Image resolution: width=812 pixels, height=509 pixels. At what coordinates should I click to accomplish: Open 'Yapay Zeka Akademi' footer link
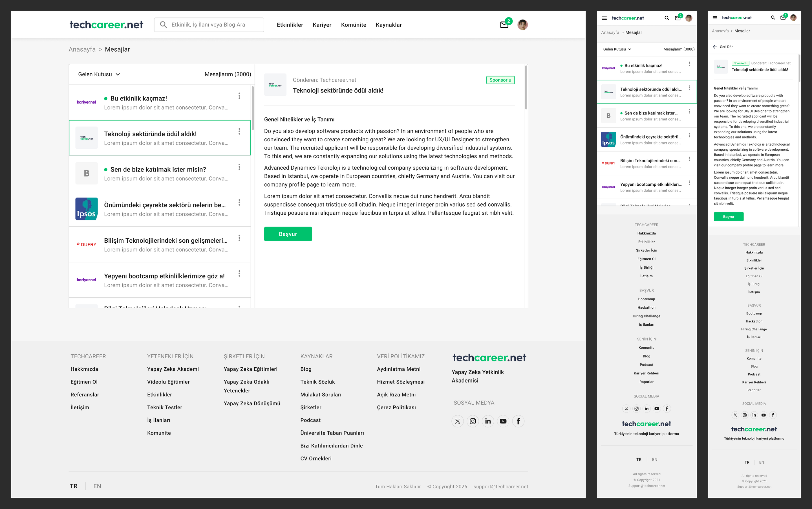pos(173,369)
